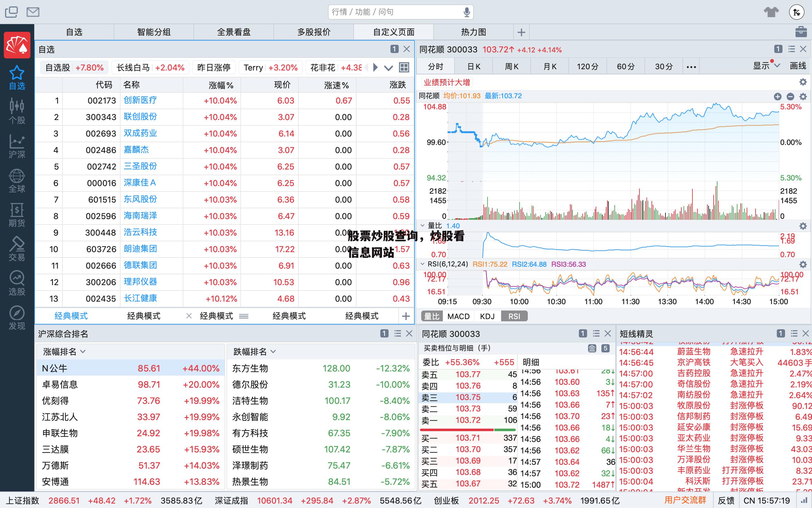Toggle the MACD indicator button
This screenshot has height=508, width=812.
[458, 316]
